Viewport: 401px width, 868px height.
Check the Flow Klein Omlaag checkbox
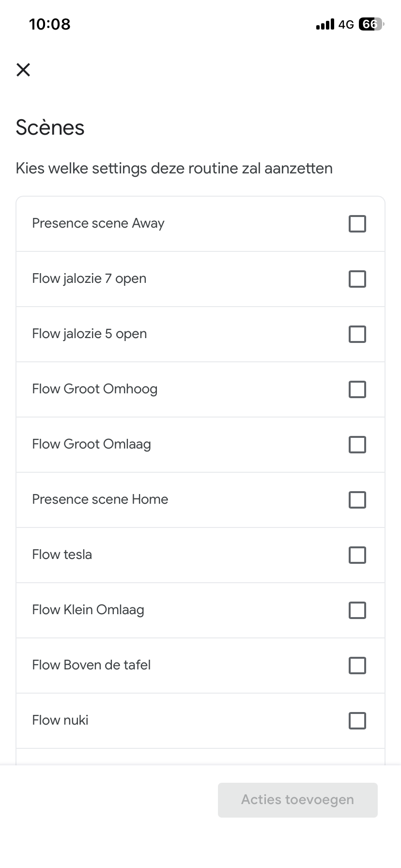[357, 610]
